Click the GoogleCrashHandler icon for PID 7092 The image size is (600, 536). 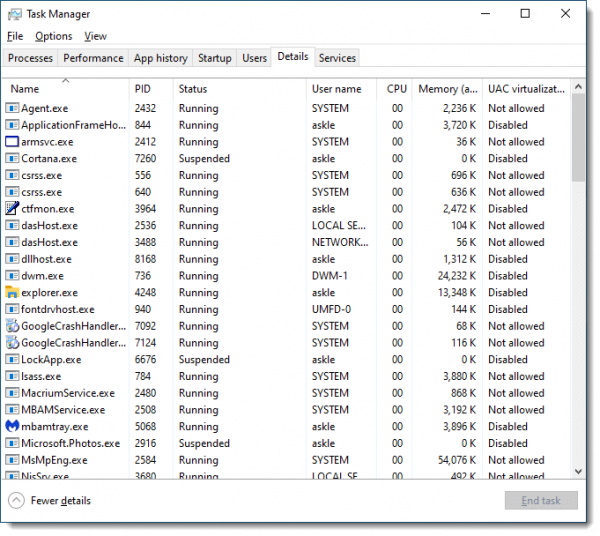12,326
